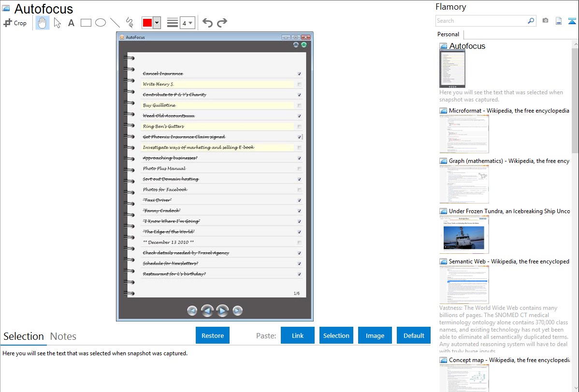The height and width of the screenshot is (392, 579).
Task: Click the snapshot icon next to Microformat entry
Action: tap(444, 111)
